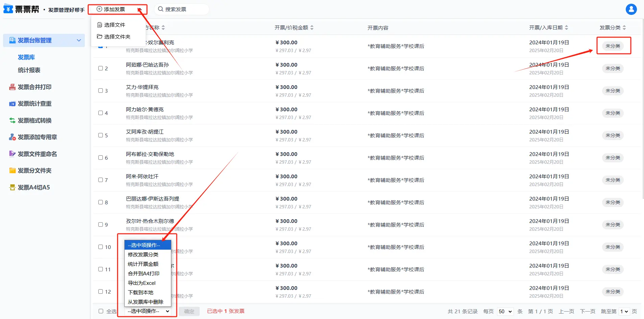Open 发票分文件夹 tool
This screenshot has width=644, height=319.
coord(34,170)
